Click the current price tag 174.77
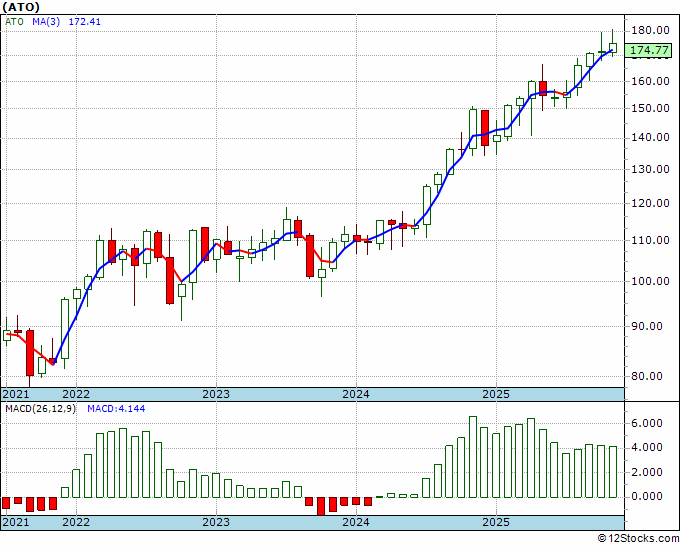The image size is (680, 546). click(x=649, y=50)
